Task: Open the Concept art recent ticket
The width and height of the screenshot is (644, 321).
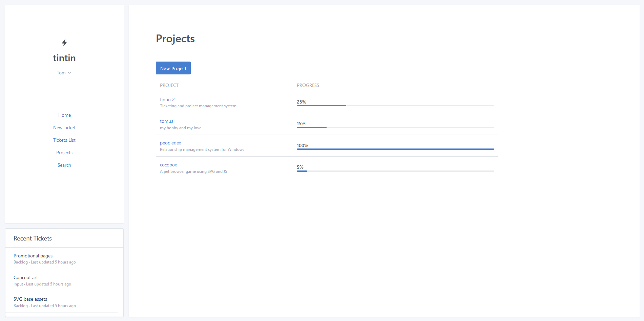Action: click(x=26, y=277)
